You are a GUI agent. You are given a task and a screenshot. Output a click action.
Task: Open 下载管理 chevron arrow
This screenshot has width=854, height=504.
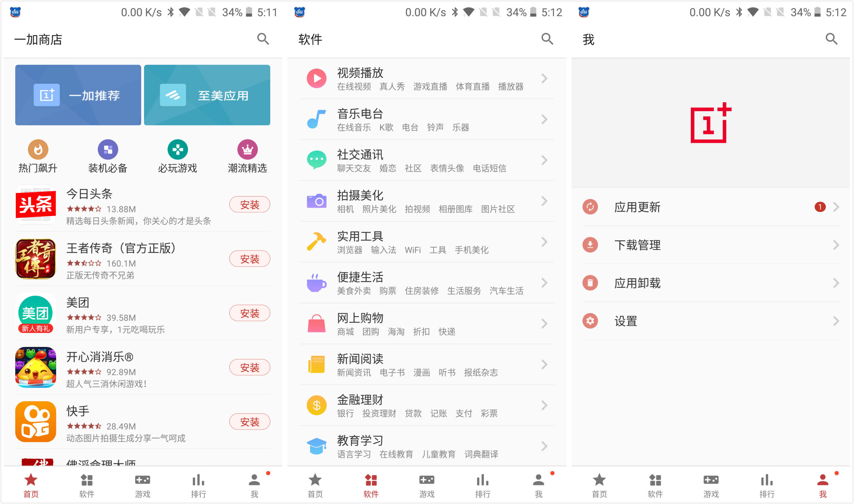click(x=836, y=245)
